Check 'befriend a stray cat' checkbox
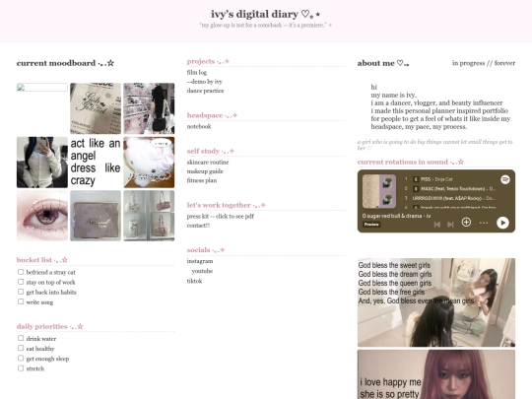 pyautogui.click(x=21, y=272)
